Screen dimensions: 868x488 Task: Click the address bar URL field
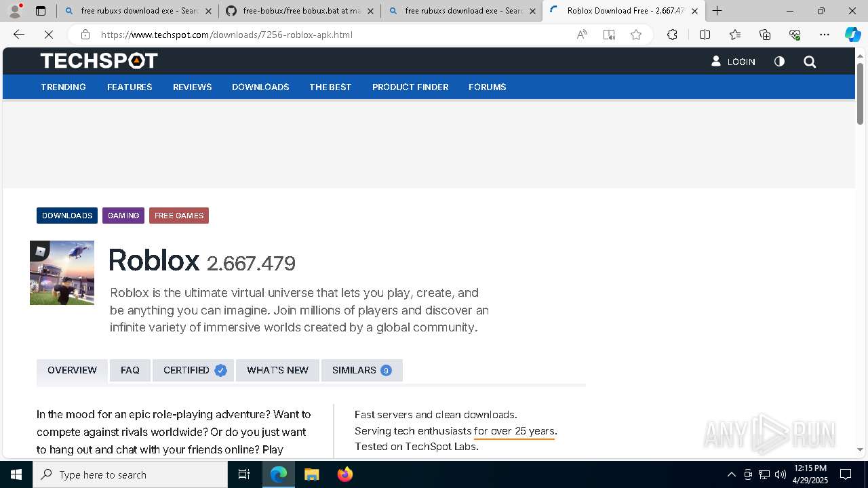point(332,35)
